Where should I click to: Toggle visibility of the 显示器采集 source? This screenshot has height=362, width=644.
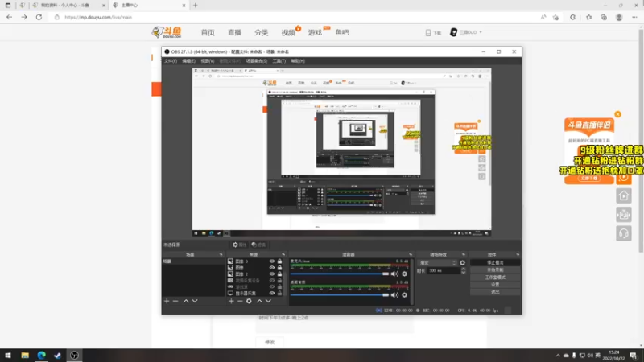(272, 293)
